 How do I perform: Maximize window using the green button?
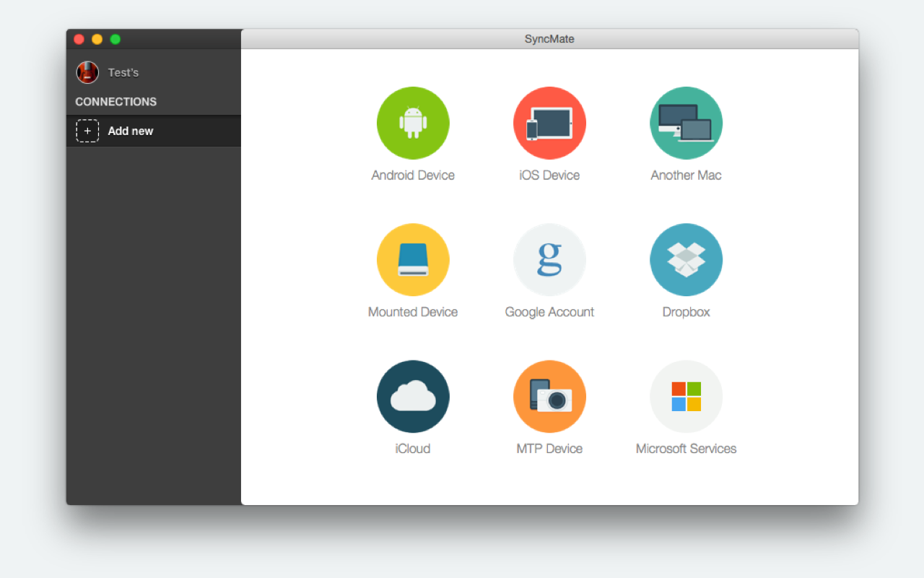point(115,39)
